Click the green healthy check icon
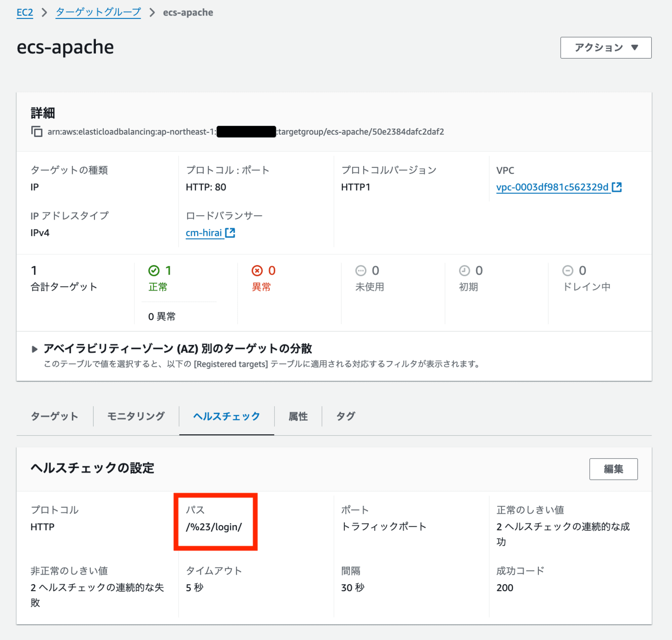The image size is (672, 640). click(x=154, y=271)
